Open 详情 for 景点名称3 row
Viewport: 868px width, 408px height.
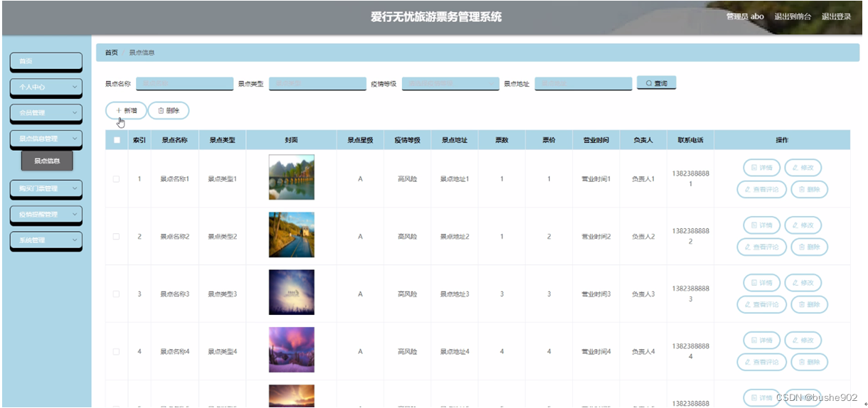tap(762, 283)
